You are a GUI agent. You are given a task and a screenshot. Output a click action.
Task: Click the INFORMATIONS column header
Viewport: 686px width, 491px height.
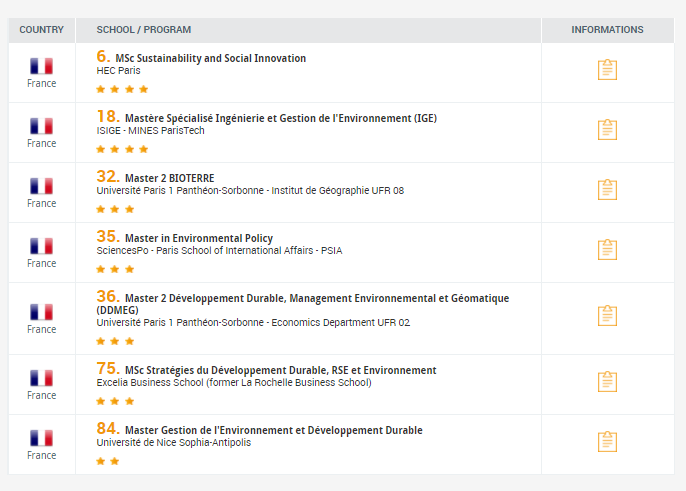click(x=607, y=30)
